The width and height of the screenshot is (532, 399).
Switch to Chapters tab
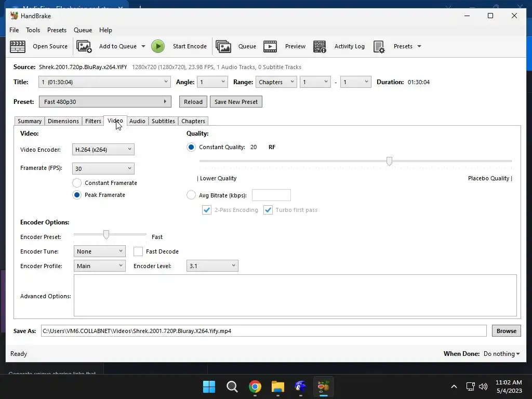click(x=193, y=121)
